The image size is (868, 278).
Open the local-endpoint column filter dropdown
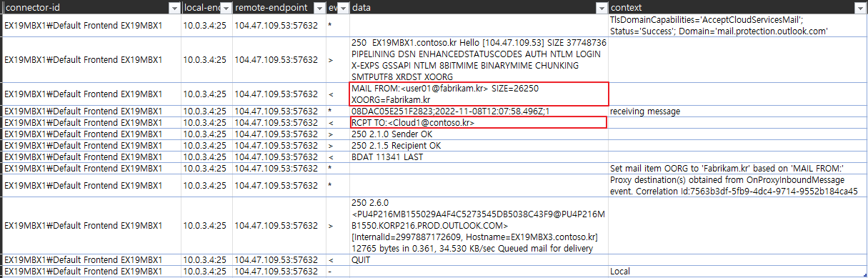[x=225, y=8]
